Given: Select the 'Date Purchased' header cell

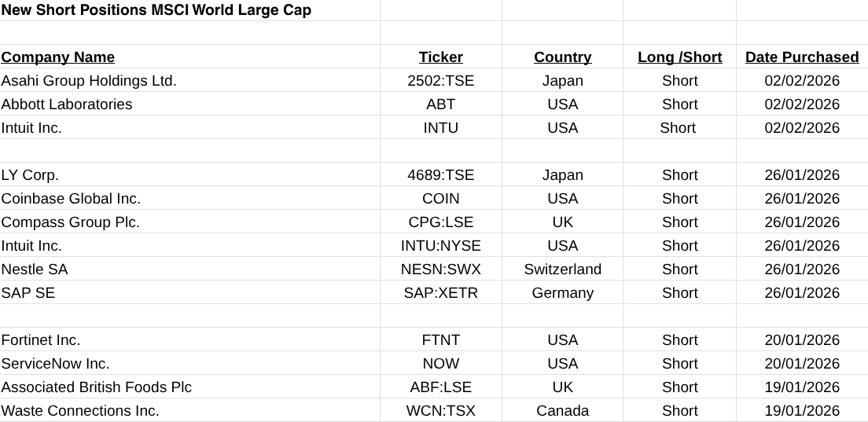Looking at the screenshot, I should pos(802,57).
